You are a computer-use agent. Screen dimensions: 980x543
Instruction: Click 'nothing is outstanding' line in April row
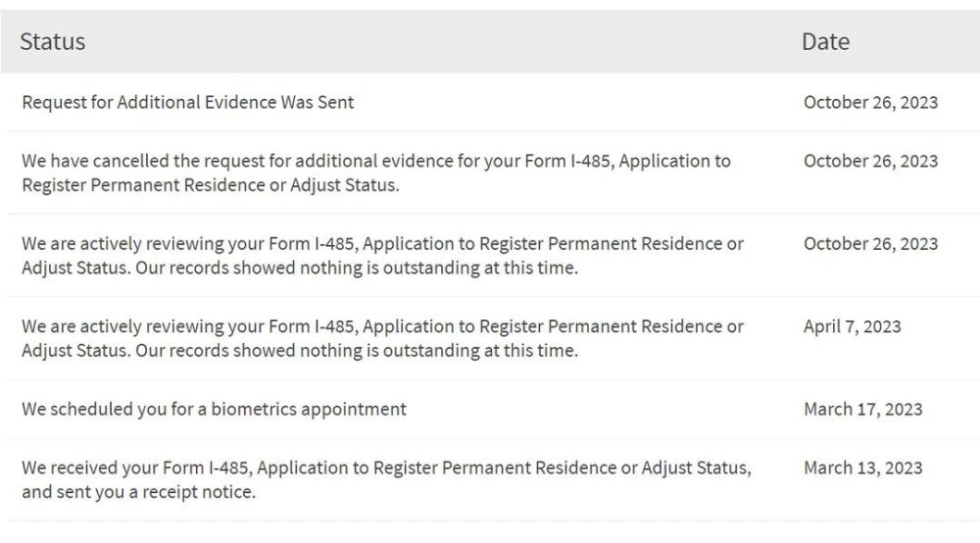300,351
